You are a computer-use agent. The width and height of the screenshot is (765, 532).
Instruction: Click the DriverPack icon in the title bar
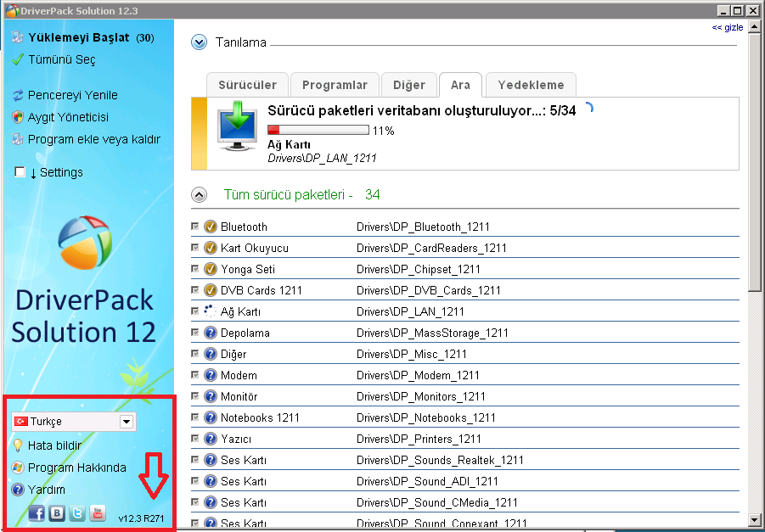click(12, 10)
